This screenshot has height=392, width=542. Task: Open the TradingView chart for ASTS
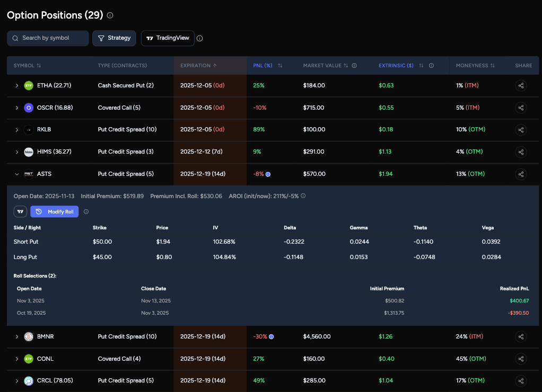coord(20,211)
